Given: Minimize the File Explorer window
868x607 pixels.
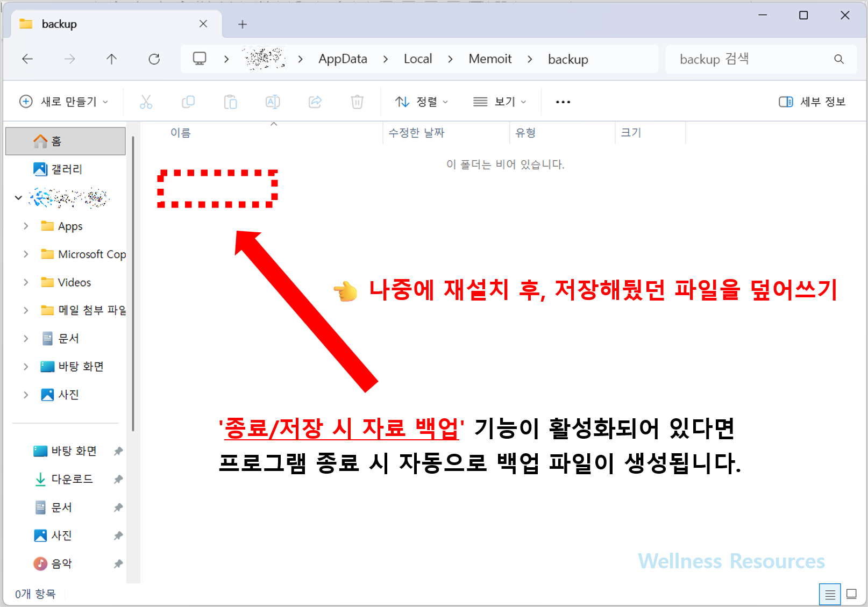Looking at the screenshot, I should [x=763, y=15].
